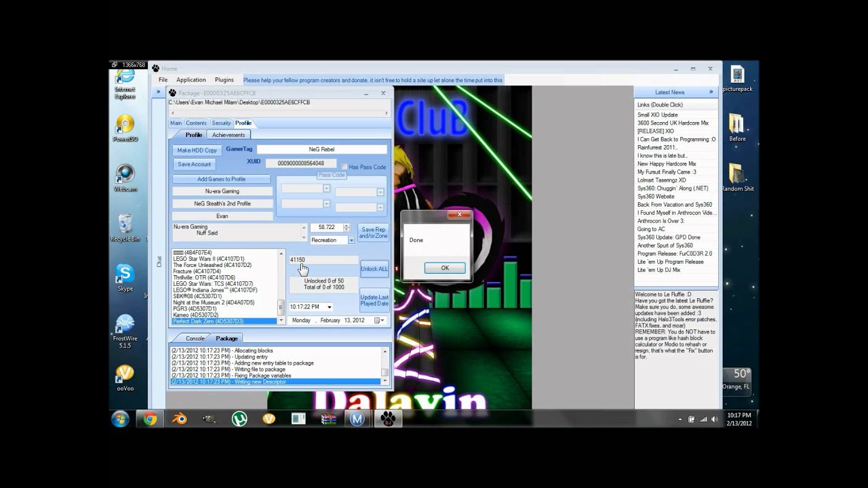Switch to the Main tab
The height and width of the screenshot is (488, 868).
click(x=176, y=123)
